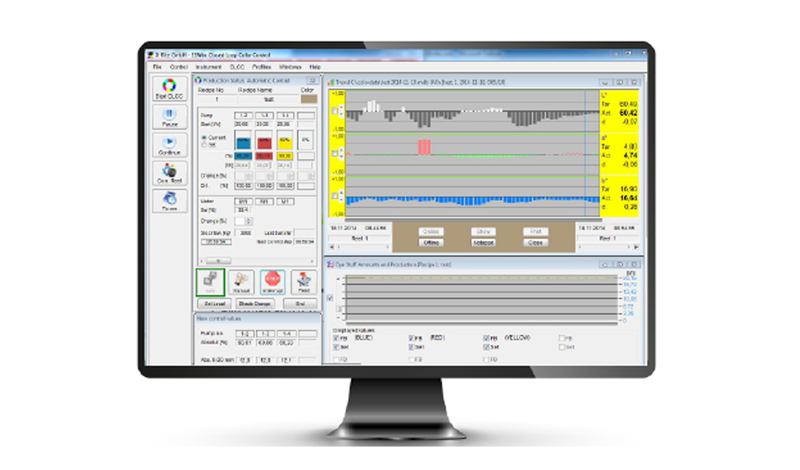800x470 pixels.
Task: Click the Offline button in the Trend window
Action: click(x=431, y=242)
